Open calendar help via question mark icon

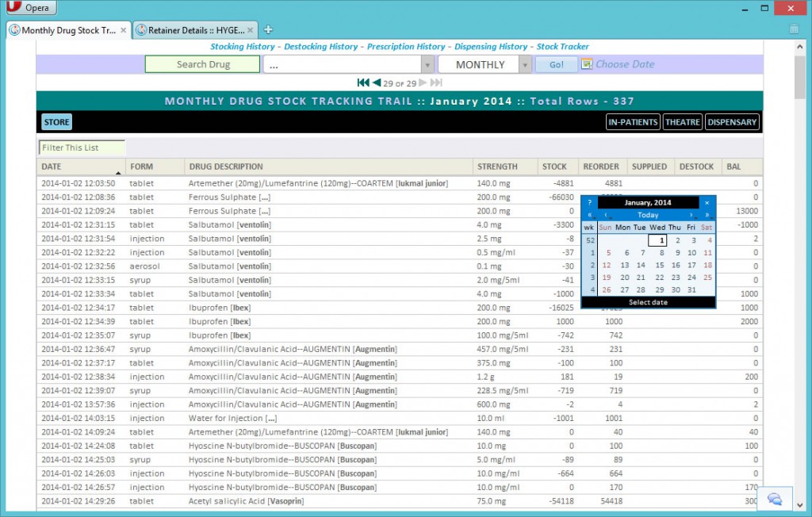[589, 203]
